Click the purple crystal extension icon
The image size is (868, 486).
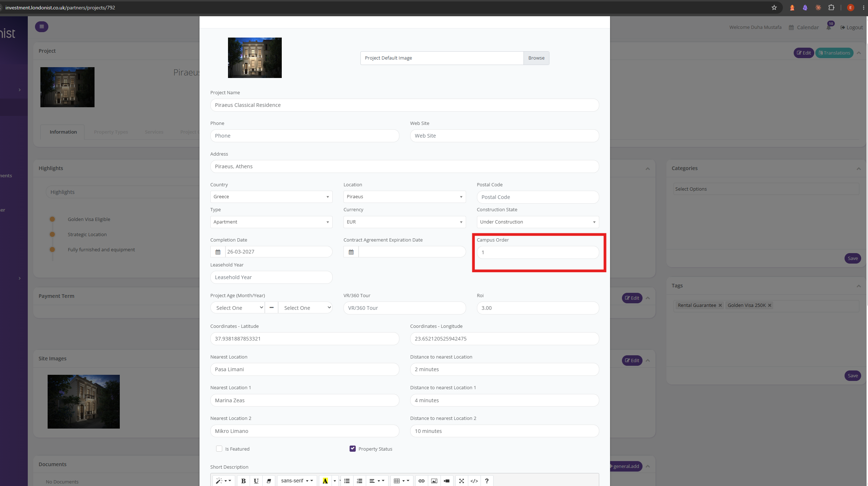tap(805, 8)
